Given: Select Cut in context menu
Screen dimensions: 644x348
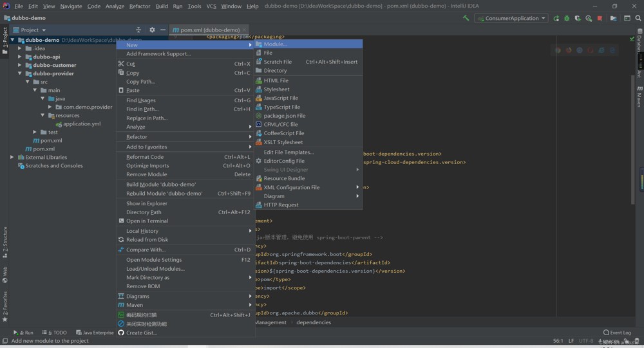Looking at the screenshot, I should [185, 64].
